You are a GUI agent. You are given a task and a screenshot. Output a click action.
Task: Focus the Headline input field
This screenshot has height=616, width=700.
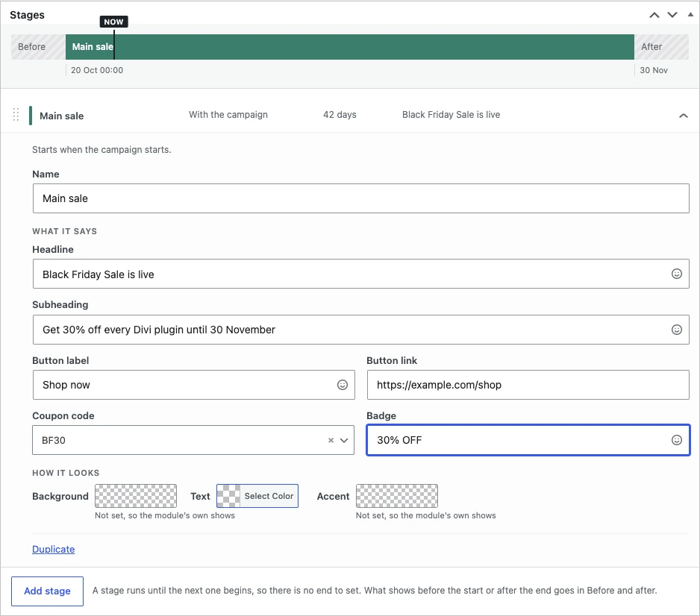click(360, 274)
